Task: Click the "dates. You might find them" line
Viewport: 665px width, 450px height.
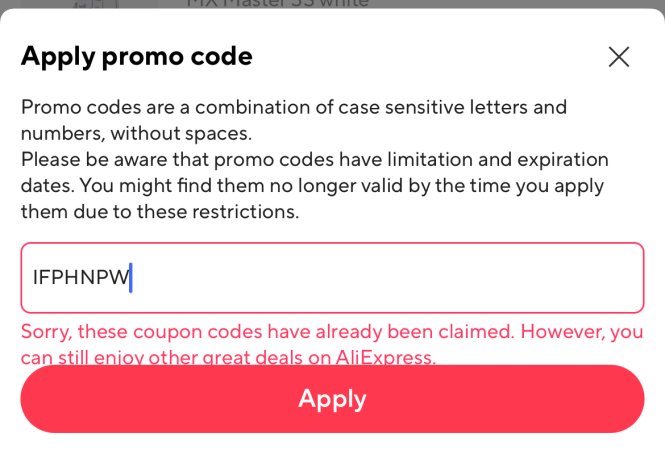Action: pos(312,187)
